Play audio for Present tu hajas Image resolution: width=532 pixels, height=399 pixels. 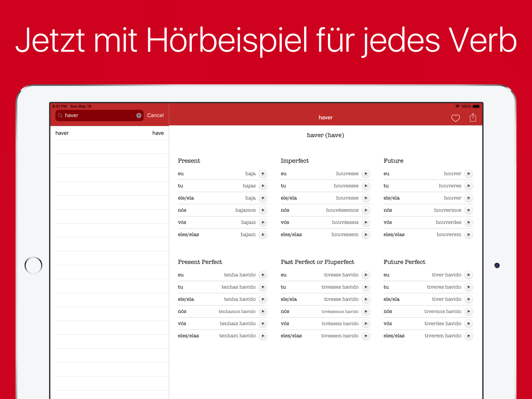pos(263,186)
